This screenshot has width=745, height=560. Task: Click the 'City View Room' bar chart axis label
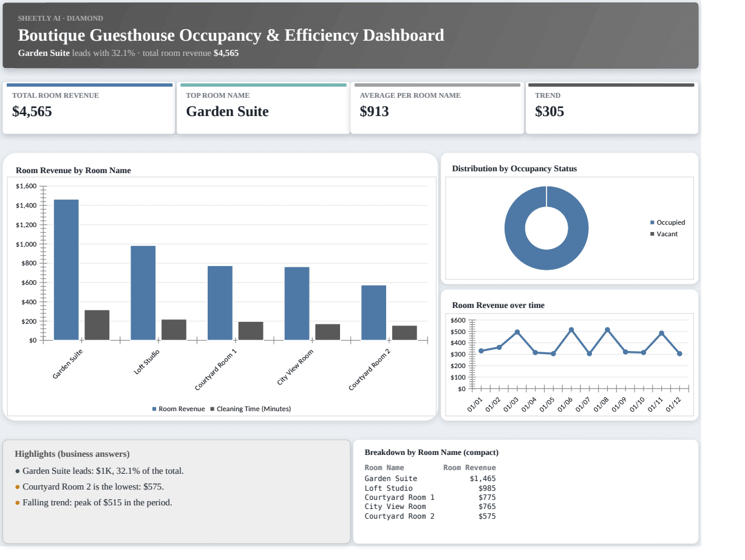click(296, 367)
